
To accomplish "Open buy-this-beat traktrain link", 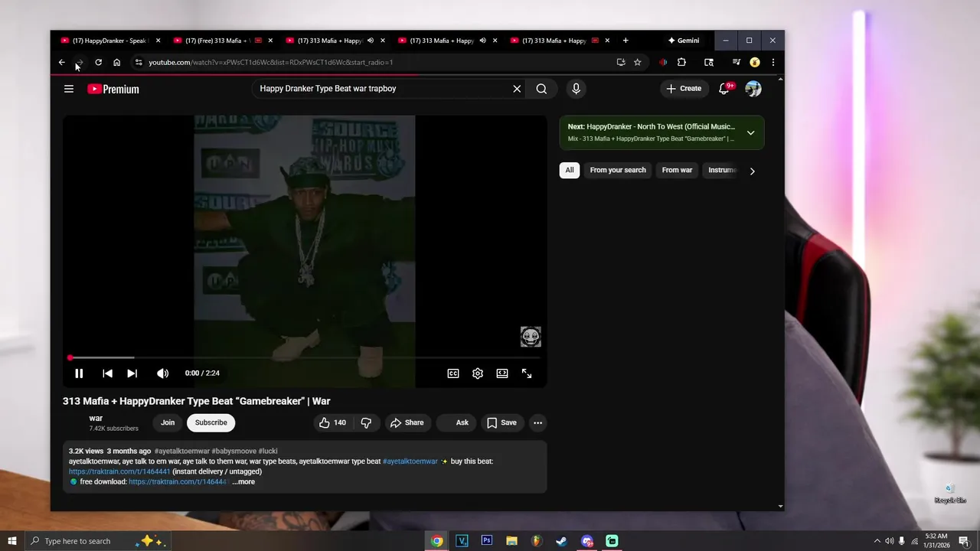I will (119, 471).
